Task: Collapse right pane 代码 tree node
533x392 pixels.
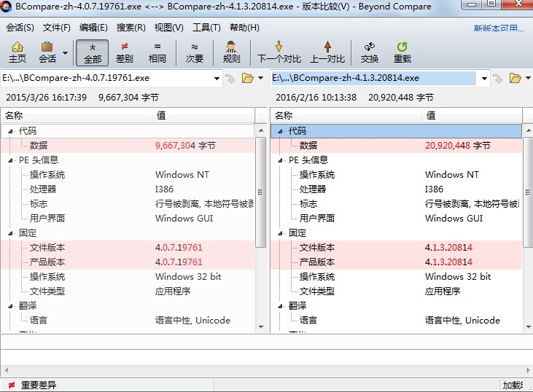Action: point(280,131)
